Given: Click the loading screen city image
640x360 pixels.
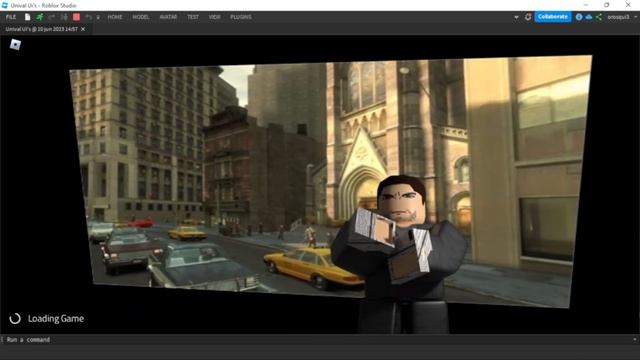Looking at the screenshot, I should (331, 182).
